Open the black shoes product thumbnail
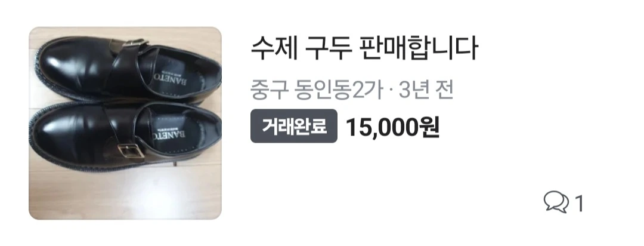The width and height of the screenshot is (644, 246). 125,123
